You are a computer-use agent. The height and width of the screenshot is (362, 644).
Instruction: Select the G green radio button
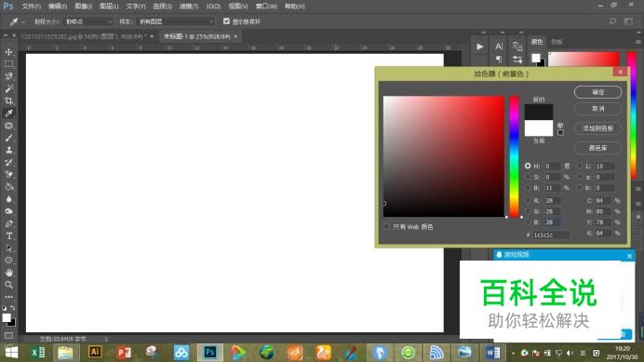pyautogui.click(x=528, y=211)
